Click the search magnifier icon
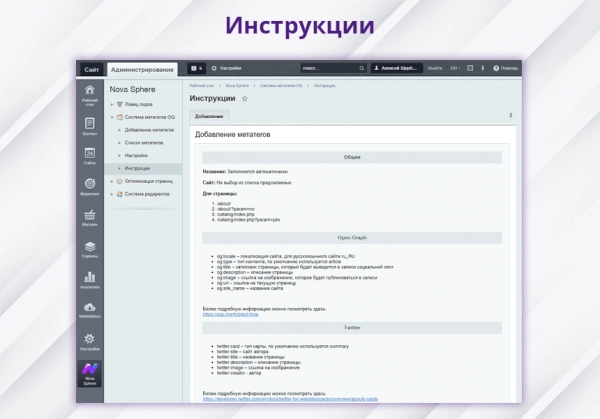The width and height of the screenshot is (600, 419). pyautogui.click(x=362, y=68)
